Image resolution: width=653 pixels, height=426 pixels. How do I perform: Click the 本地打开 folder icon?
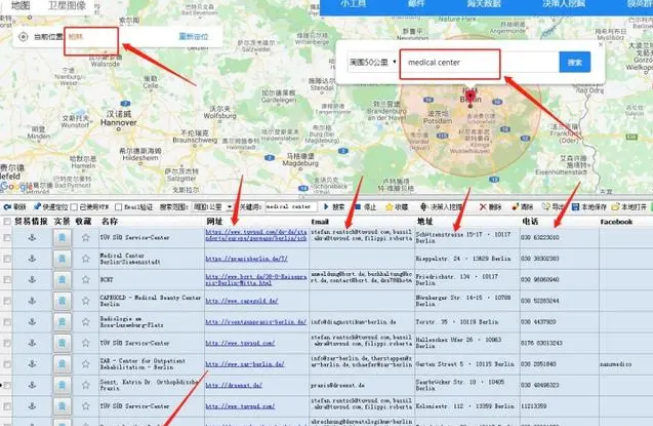tap(616, 207)
